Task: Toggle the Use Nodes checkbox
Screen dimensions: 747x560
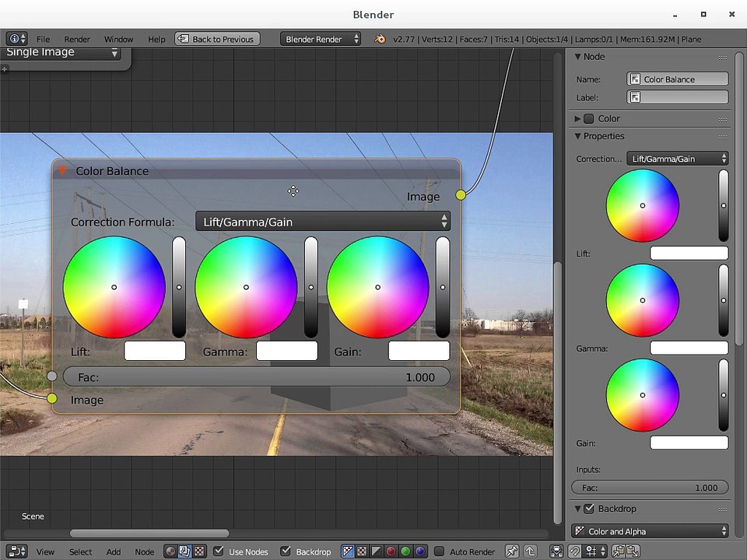Action: click(219, 551)
